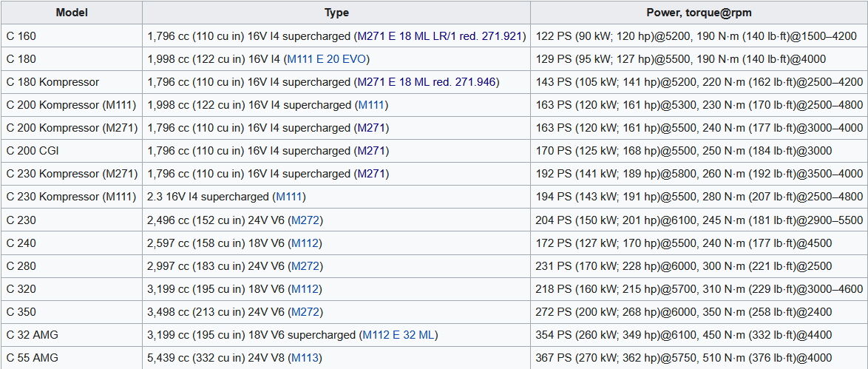The height and width of the screenshot is (369, 868).
Task: Select the C 180 model cell
Action: point(72,58)
